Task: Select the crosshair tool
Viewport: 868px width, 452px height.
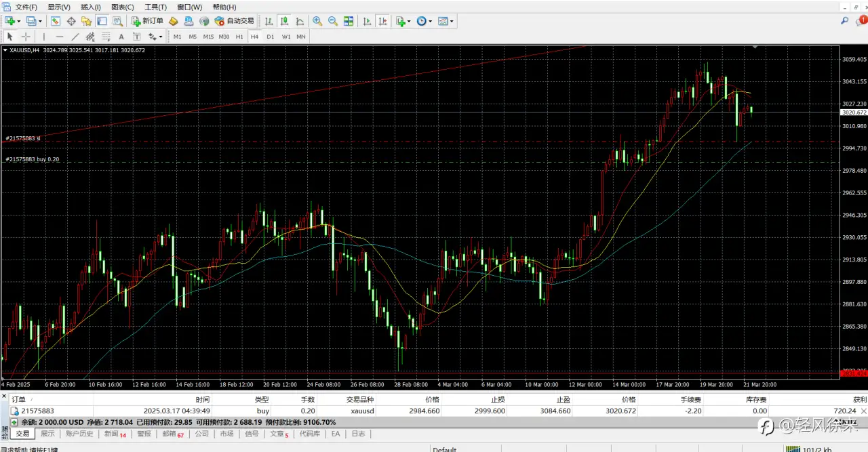Action: (26, 37)
